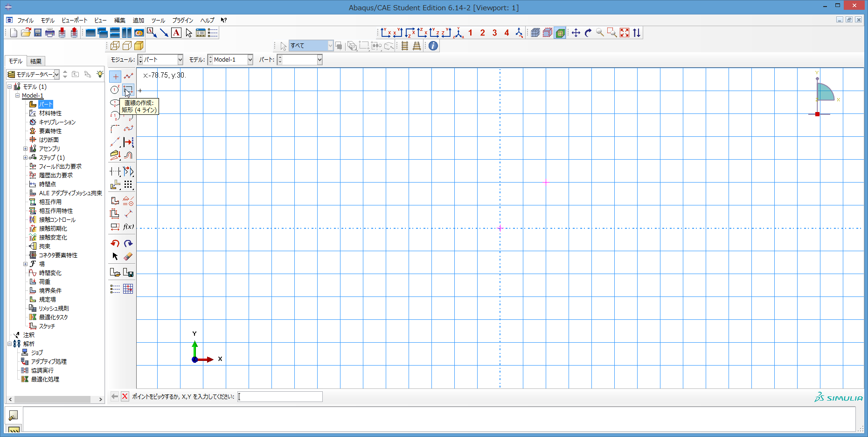This screenshot has height=437, width=868.
Task: Redo sketch action with blue arrow
Action: (x=128, y=243)
